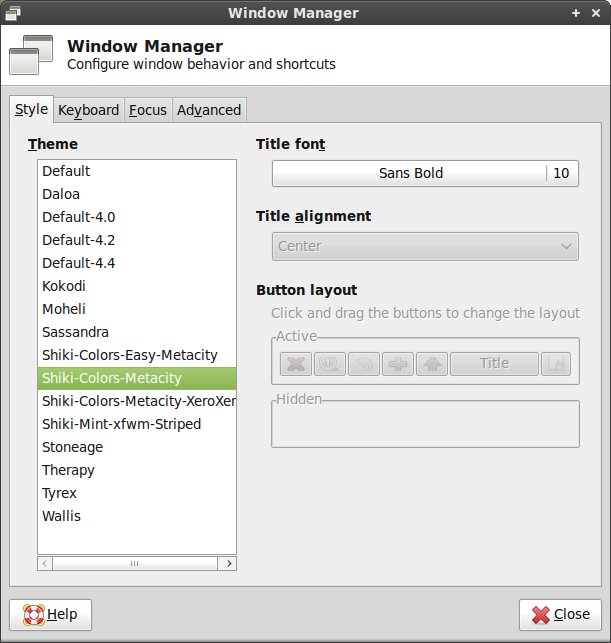Open window menu icon in title bar
The image size is (611, 643).
click(12, 13)
